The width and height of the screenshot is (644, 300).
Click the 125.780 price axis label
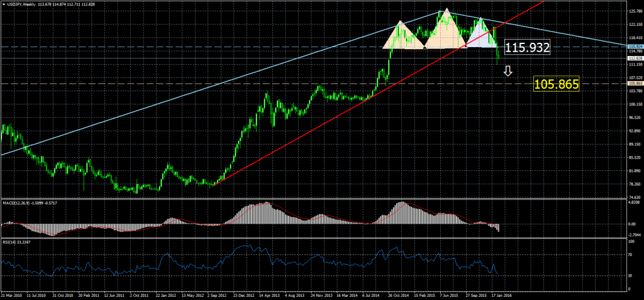(635, 11)
